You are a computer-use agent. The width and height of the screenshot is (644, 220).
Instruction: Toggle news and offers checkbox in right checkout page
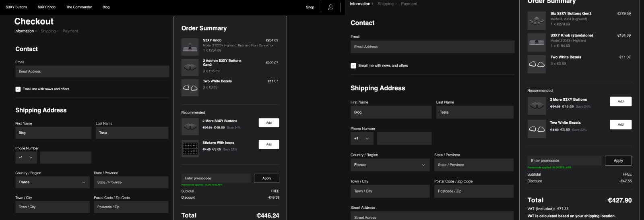coord(353,66)
